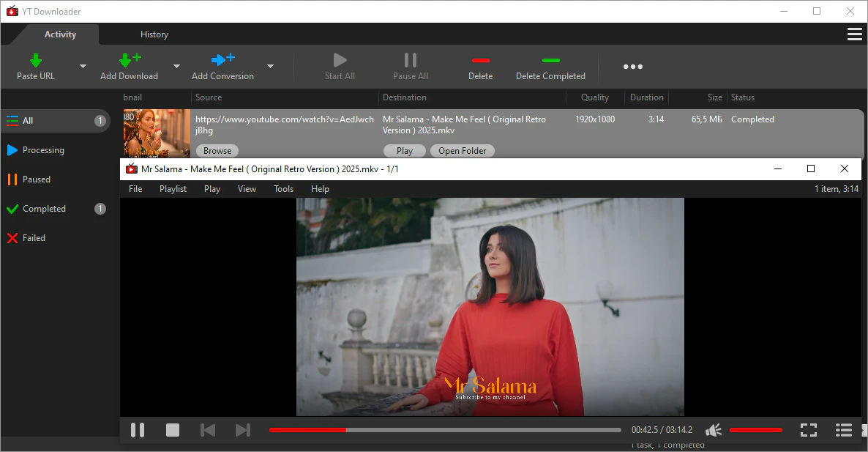Select the Completed filter in the sidebar
This screenshot has width=868, height=452.
pyautogui.click(x=44, y=209)
